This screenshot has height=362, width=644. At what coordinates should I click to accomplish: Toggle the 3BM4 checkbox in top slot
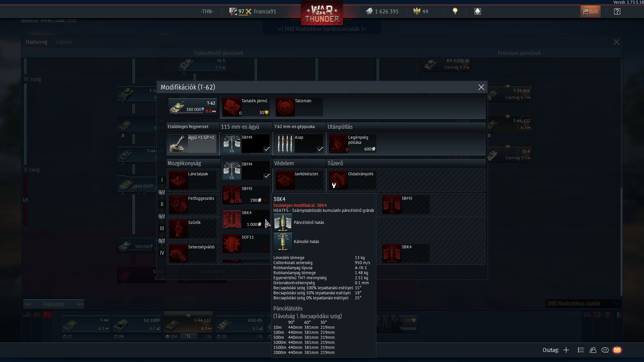(267, 149)
